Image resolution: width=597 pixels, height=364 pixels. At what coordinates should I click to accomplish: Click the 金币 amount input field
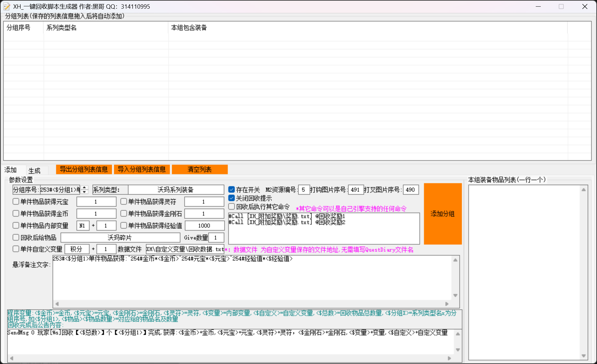(x=96, y=214)
